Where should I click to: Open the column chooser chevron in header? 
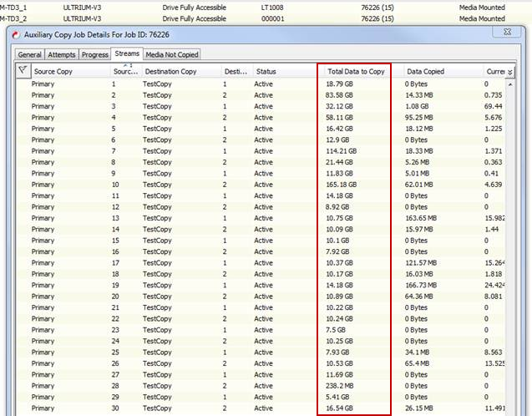[x=510, y=73]
